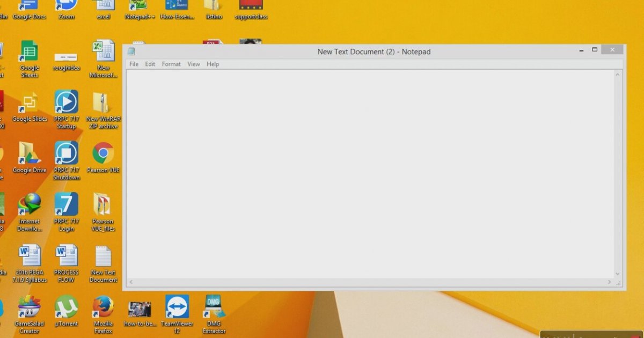Select the Pearson VUE Chrome icon
The image size is (644, 338).
pos(103,157)
